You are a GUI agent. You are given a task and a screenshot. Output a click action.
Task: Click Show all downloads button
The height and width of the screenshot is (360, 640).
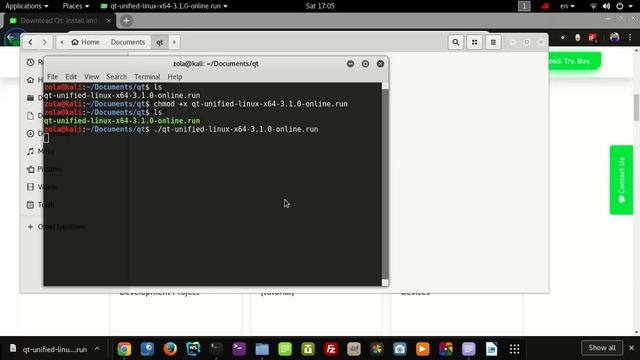pos(602,348)
